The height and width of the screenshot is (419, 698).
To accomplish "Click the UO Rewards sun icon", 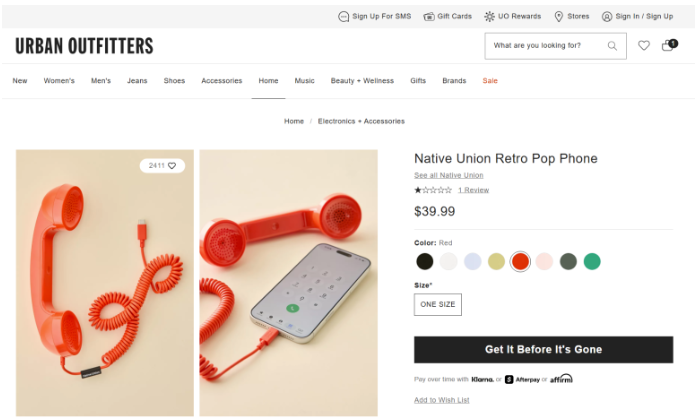I will [489, 16].
